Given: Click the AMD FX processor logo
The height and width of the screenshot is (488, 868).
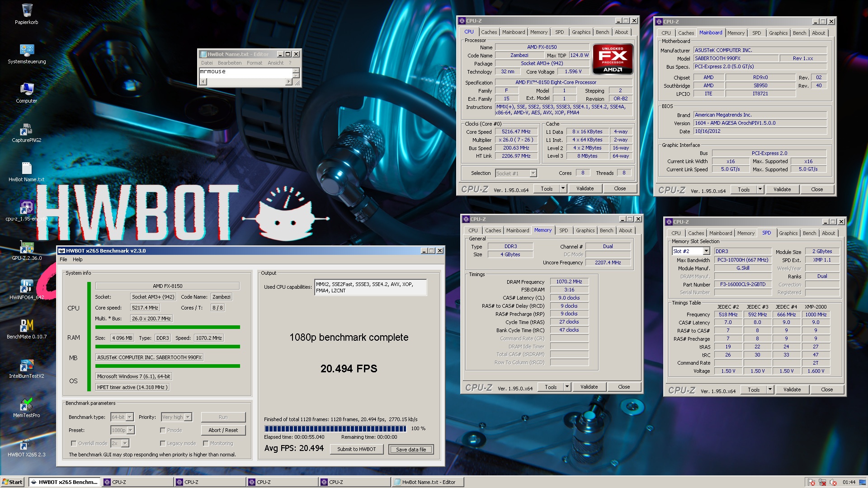Looking at the screenshot, I should (x=613, y=59).
